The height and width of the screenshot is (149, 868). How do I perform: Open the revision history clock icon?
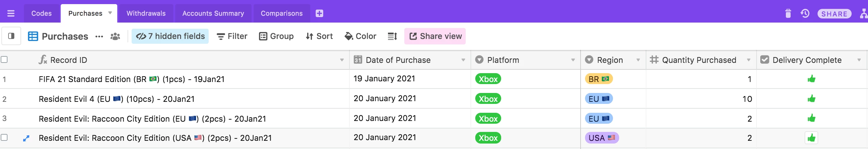tap(805, 14)
